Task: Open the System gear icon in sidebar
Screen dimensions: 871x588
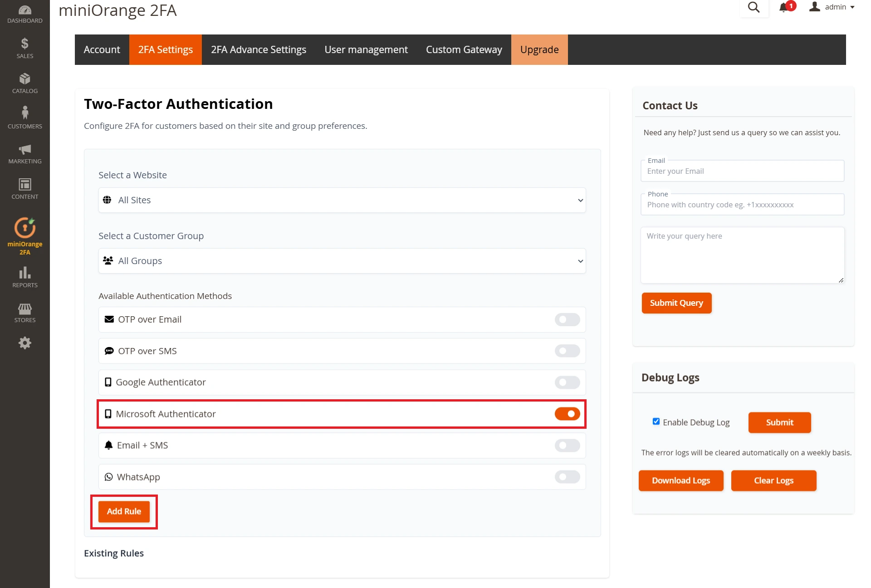Action: point(25,343)
